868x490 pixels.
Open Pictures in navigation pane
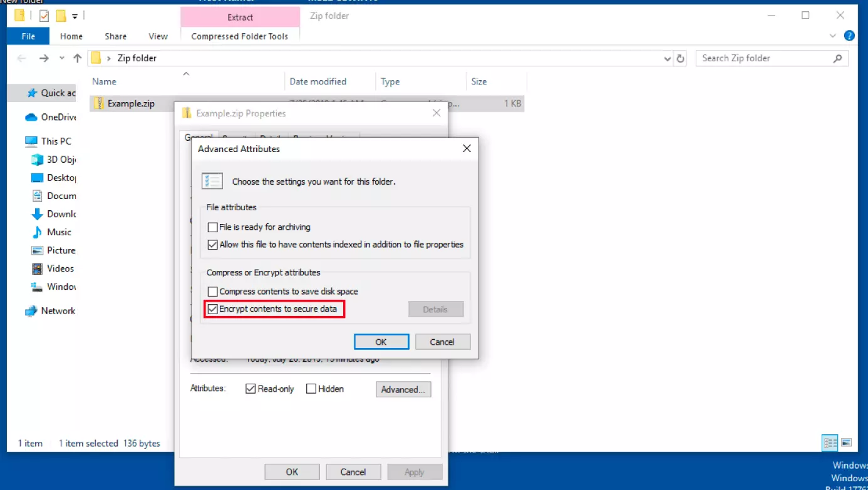pos(54,250)
